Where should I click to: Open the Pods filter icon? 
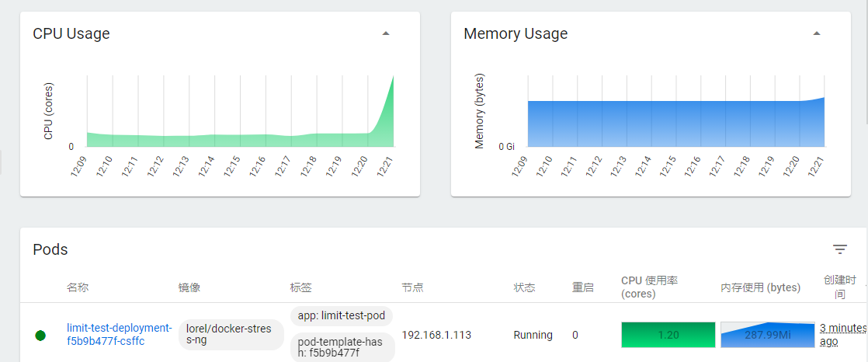coord(840,249)
